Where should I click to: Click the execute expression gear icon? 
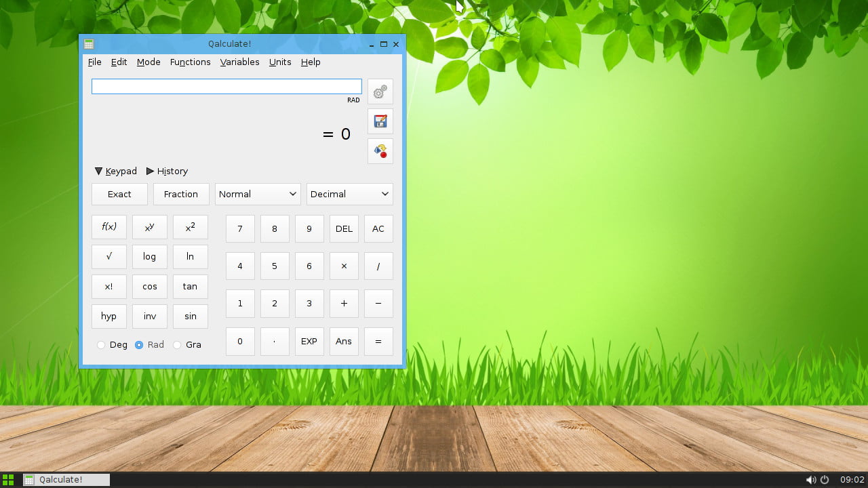point(380,91)
